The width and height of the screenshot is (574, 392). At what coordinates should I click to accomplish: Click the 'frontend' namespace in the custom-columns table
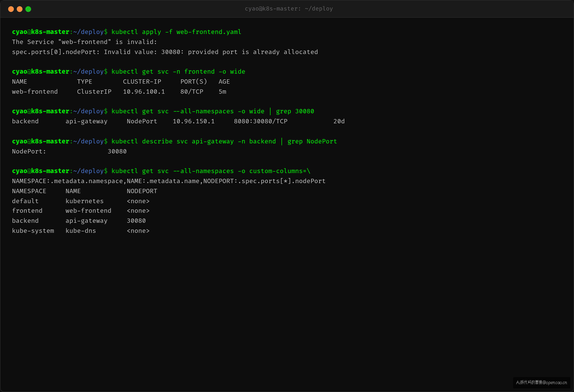(27, 211)
